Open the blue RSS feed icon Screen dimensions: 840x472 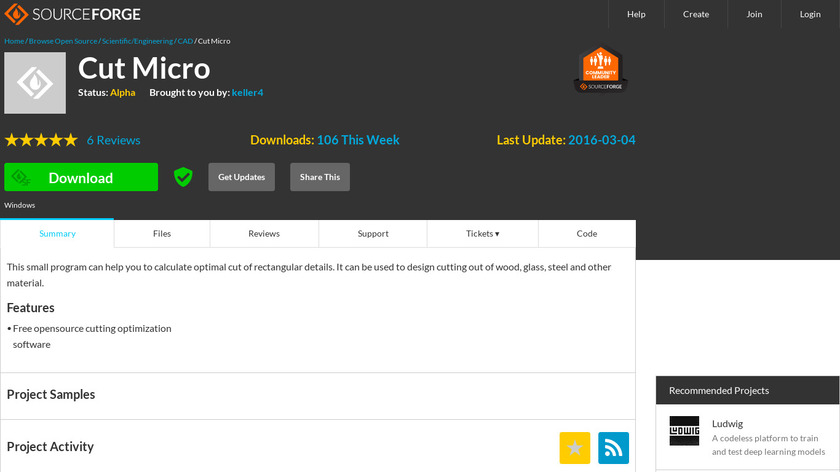tap(613, 448)
